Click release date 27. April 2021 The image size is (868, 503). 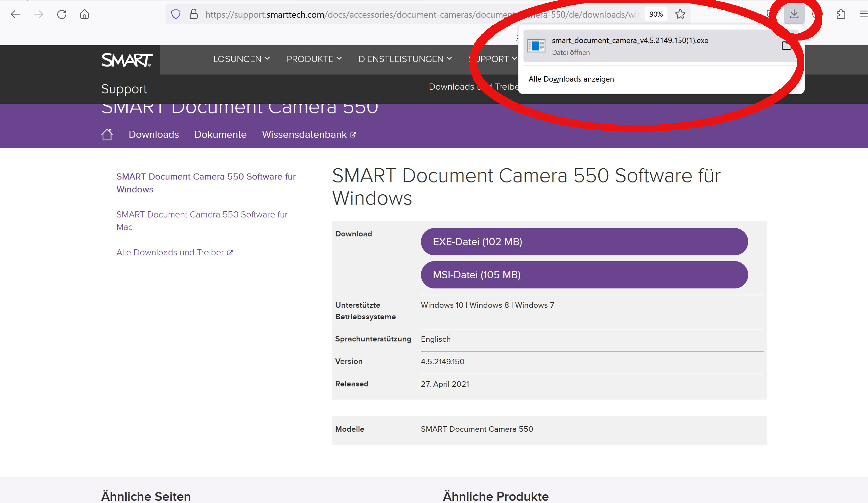tap(445, 384)
